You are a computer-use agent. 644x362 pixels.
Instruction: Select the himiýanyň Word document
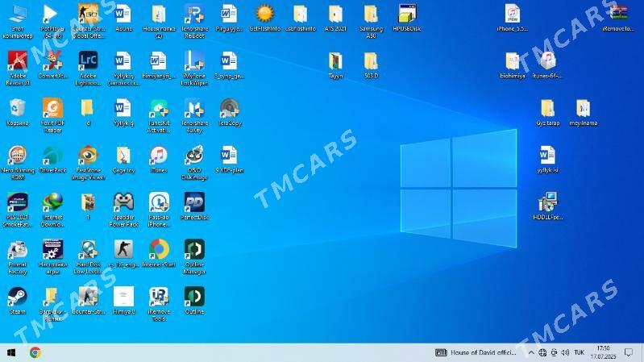click(x=159, y=65)
